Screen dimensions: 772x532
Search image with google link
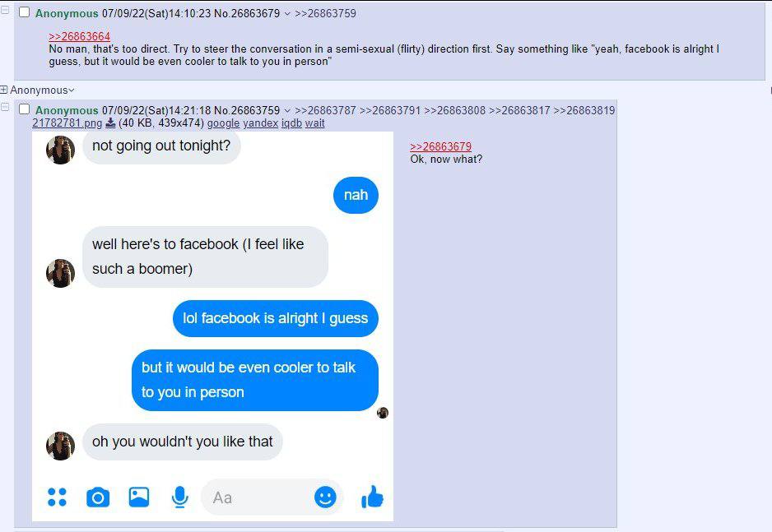click(x=223, y=123)
